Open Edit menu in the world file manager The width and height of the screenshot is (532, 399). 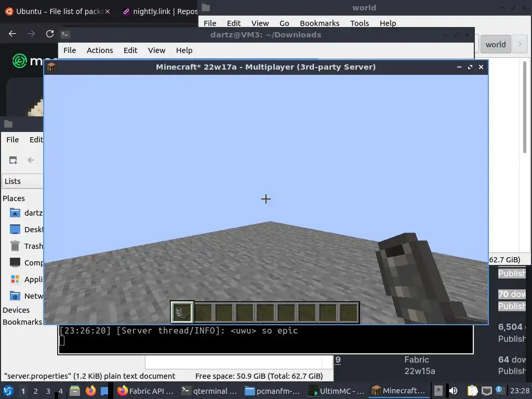pyautogui.click(x=234, y=23)
